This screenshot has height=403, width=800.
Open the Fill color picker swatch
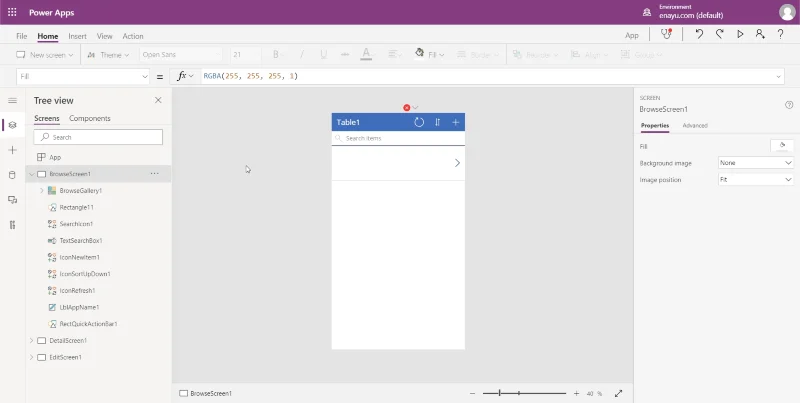(782, 146)
